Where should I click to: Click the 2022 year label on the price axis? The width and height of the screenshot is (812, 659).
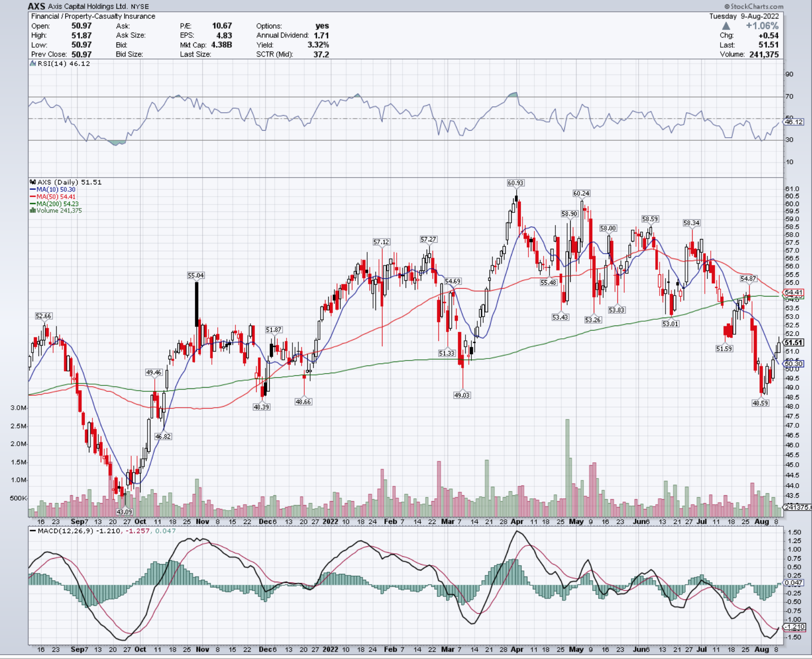tap(330, 521)
